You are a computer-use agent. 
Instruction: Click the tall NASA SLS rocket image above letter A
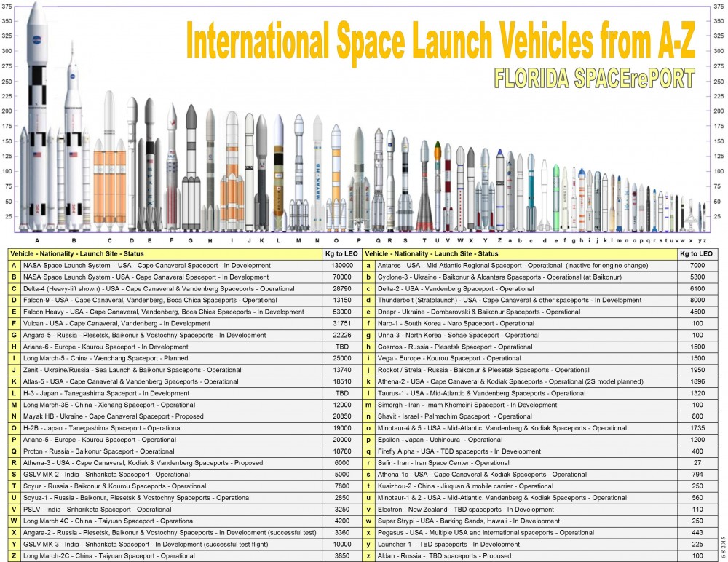pyautogui.click(x=37, y=119)
